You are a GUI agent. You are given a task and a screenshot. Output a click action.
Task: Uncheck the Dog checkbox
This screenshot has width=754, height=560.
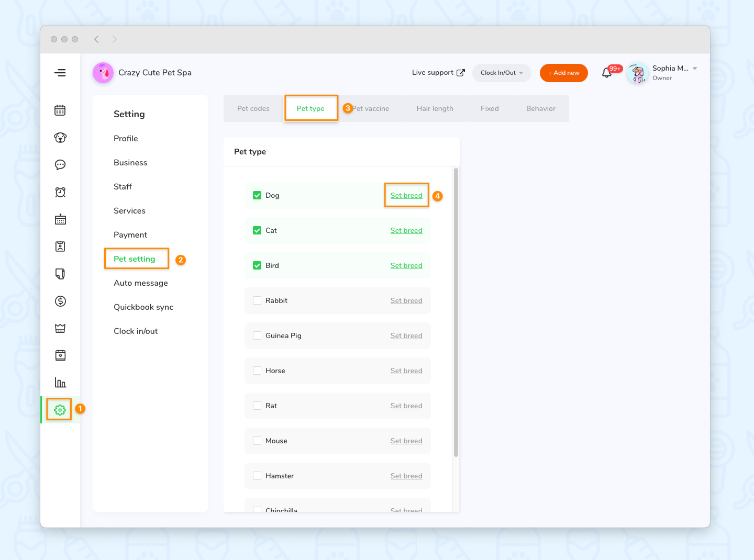(x=257, y=195)
